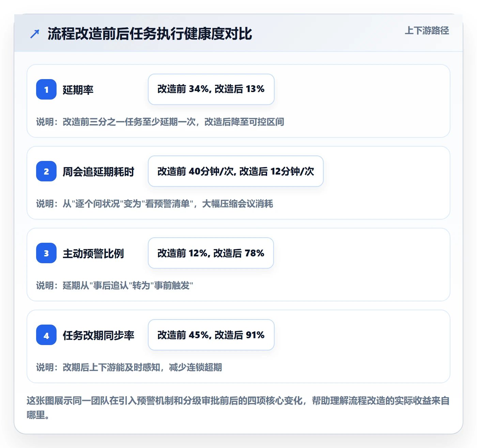Image resolution: width=477 pixels, height=448 pixels.
Task: Select the 主动预警比例 label
Action: tap(93, 253)
